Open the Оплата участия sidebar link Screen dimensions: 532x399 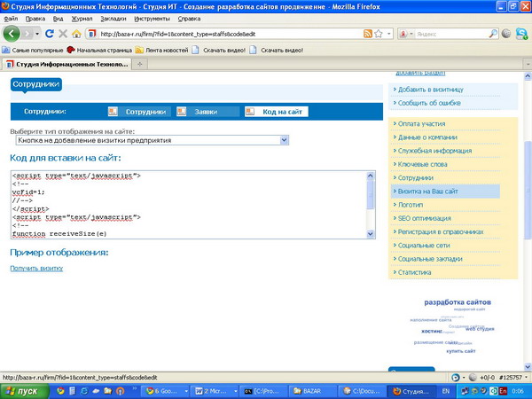coord(421,124)
